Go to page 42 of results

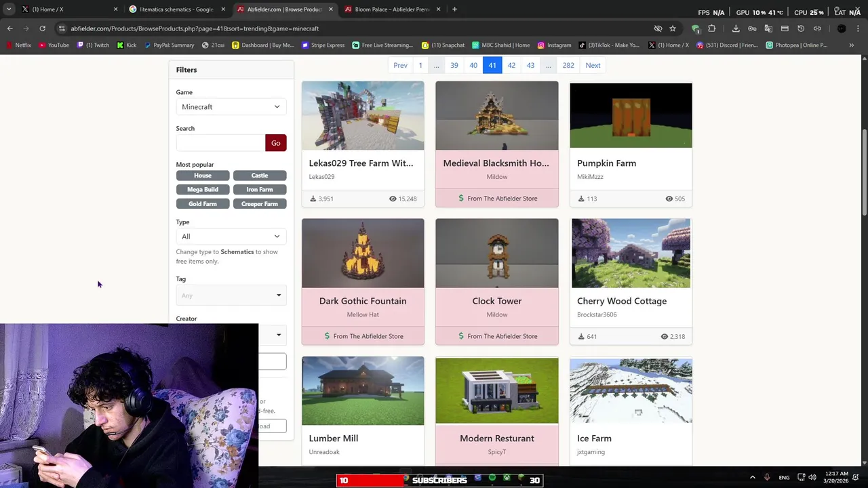(x=511, y=66)
